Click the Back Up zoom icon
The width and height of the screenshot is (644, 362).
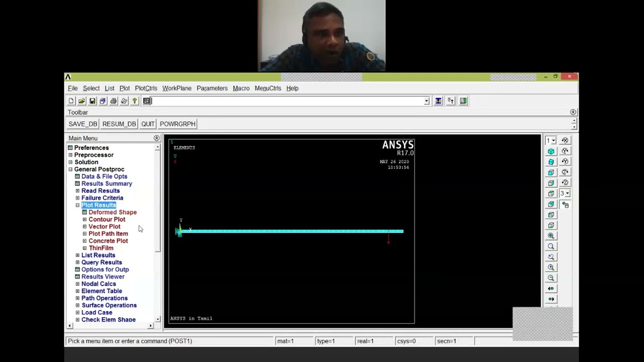click(x=551, y=257)
